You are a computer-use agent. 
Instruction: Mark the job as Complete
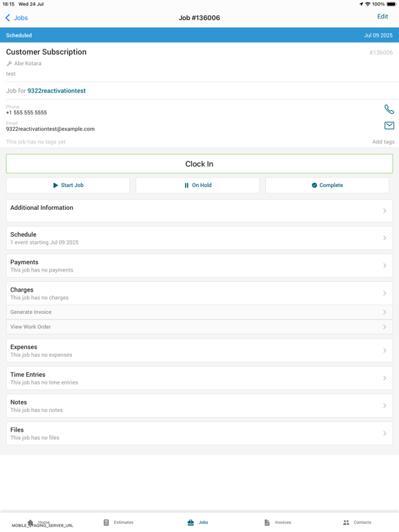(x=327, y=185)
